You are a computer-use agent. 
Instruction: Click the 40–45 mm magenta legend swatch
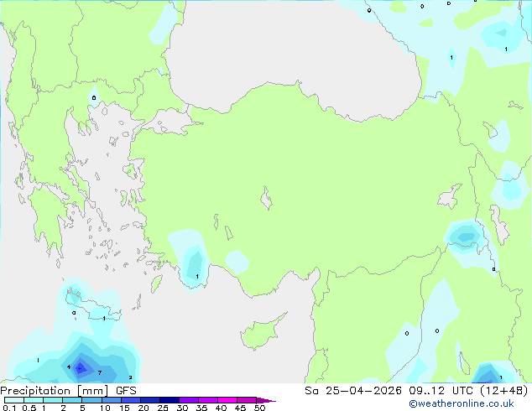point(227,400)
